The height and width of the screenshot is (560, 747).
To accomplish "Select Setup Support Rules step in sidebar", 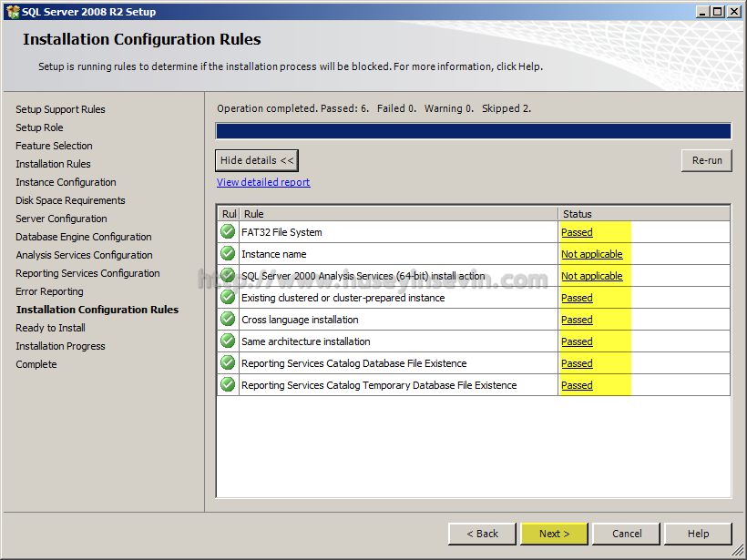I will pos(60,109).
